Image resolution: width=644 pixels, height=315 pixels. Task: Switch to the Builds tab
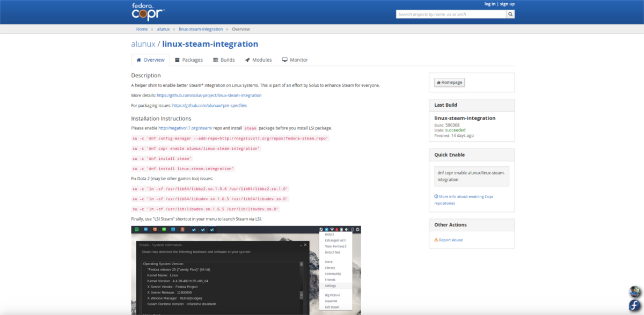pyautogui.click(x=224, y=60)
